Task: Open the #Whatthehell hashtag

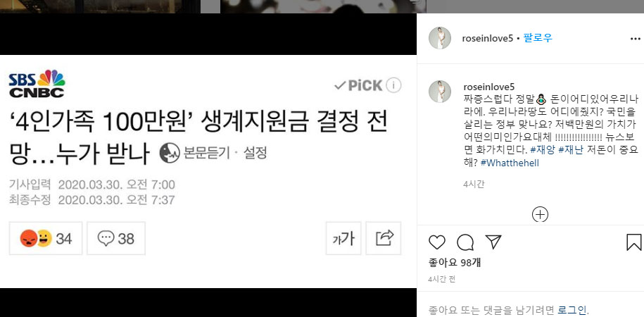Action: click(x=510, y=163)
